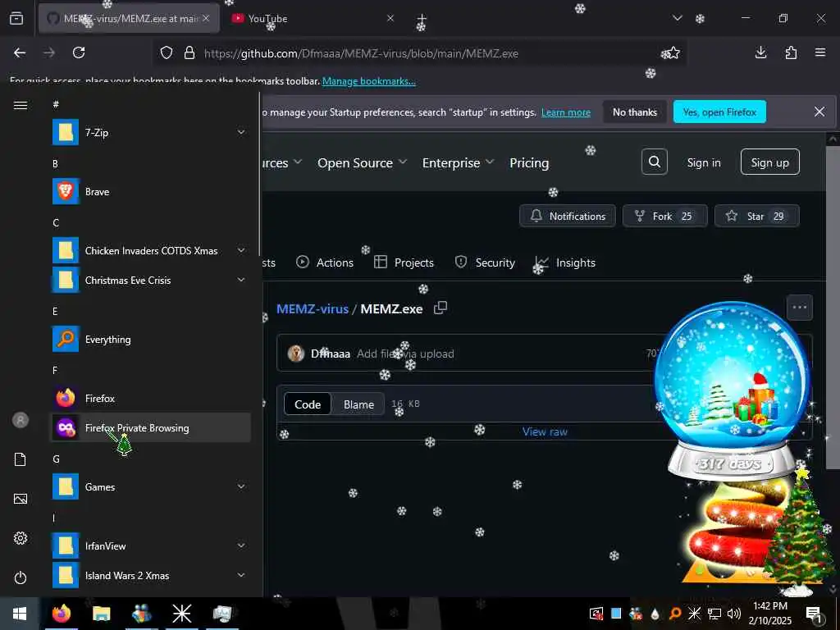Click the snowflake app on taskbar
The width and height of the screenshot is (840, 630).
pos(181,614)
